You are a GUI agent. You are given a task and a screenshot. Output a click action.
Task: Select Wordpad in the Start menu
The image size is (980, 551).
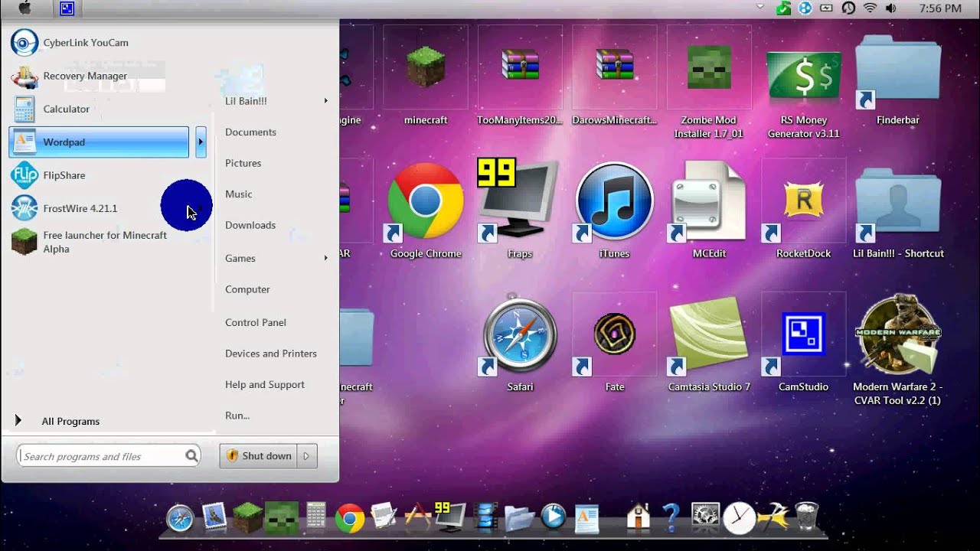(x=99, y=142)
